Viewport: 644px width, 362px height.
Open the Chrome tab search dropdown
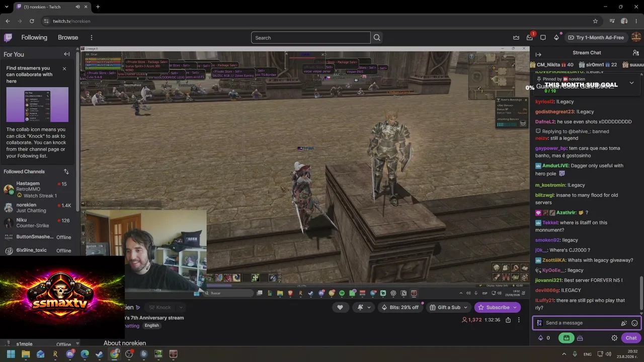[x=6, y=7]
